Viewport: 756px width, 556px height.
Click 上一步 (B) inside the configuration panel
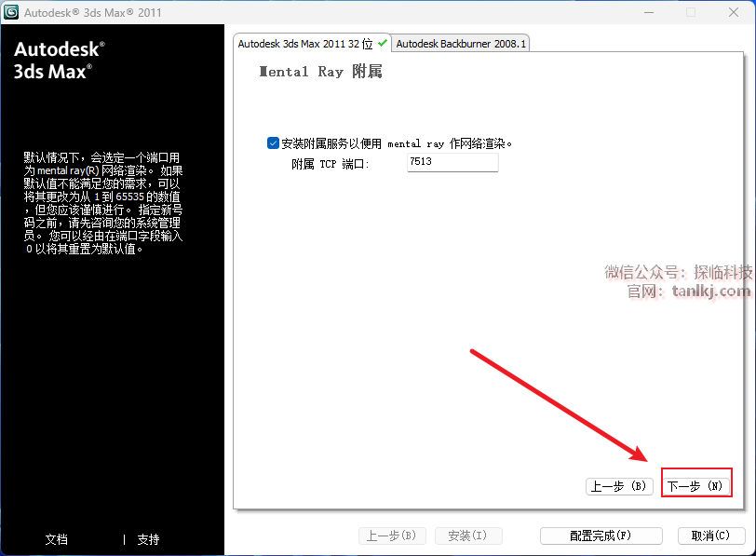619,486
